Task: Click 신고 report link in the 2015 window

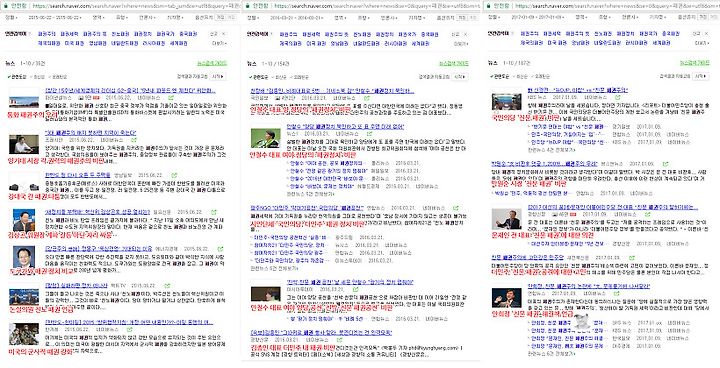Action: point(214,34)
